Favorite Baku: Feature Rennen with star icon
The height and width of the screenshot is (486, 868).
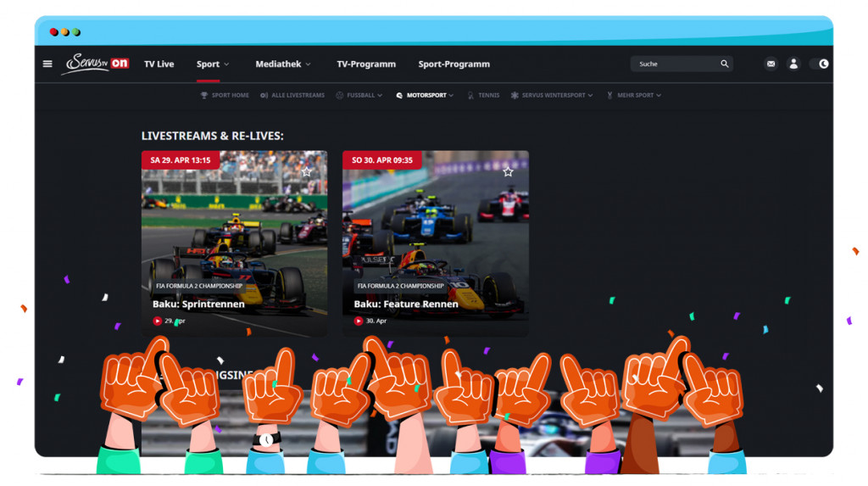508,172
